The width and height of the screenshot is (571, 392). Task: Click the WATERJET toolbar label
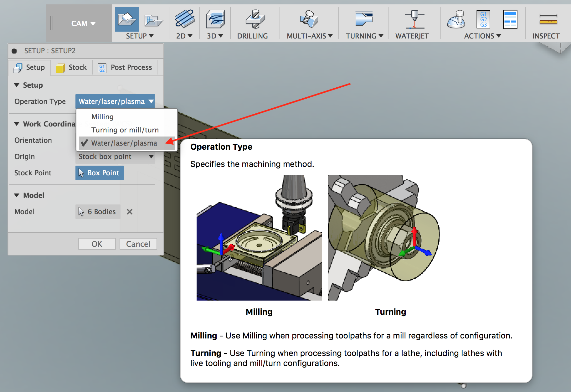(x=412, y=36)
